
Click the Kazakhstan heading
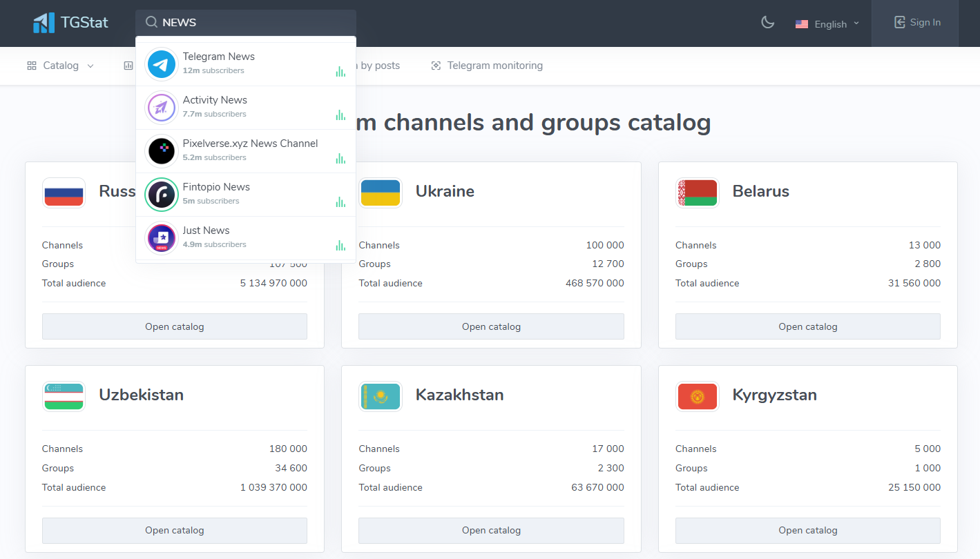point(459,395)
